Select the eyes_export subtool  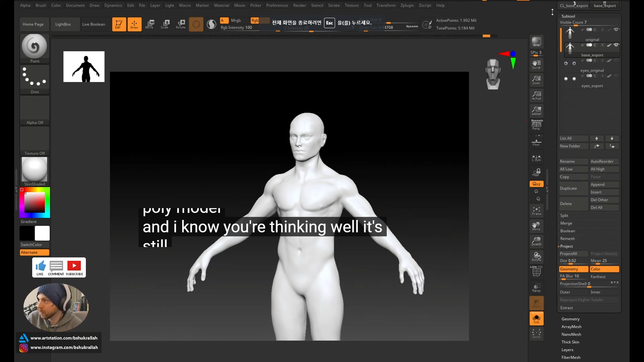[x=592, y=86]
